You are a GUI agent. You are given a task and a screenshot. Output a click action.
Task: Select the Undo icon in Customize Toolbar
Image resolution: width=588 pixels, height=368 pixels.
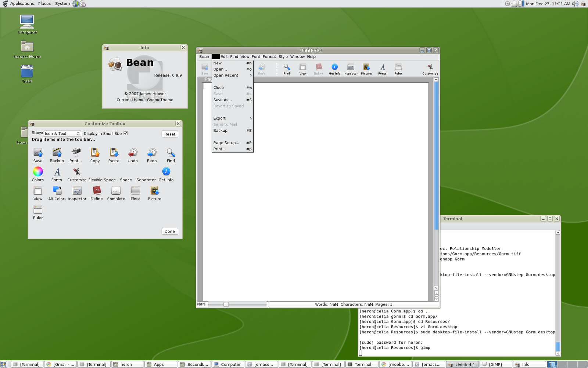tap(133, 152)
